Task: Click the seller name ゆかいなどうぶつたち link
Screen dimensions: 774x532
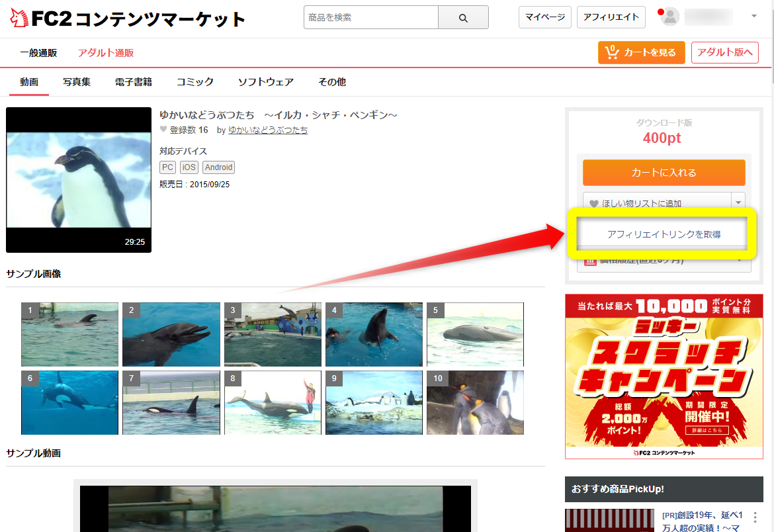Action: pyautogui.click(x=268, y=130)
